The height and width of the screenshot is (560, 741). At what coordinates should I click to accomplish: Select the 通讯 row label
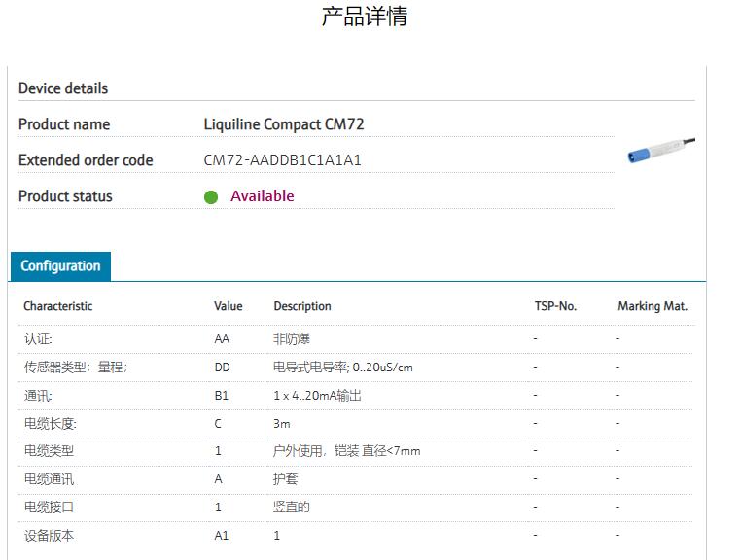tap(38, 396)
